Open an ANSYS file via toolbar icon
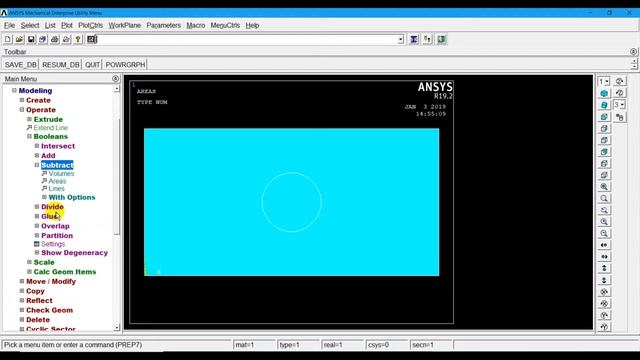 [x=19, y=39]
